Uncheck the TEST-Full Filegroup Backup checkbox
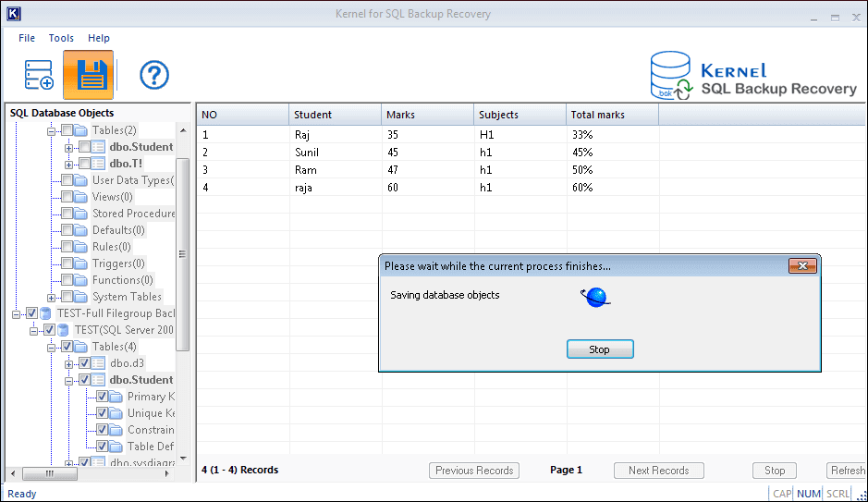 click(x=32, y=313)
